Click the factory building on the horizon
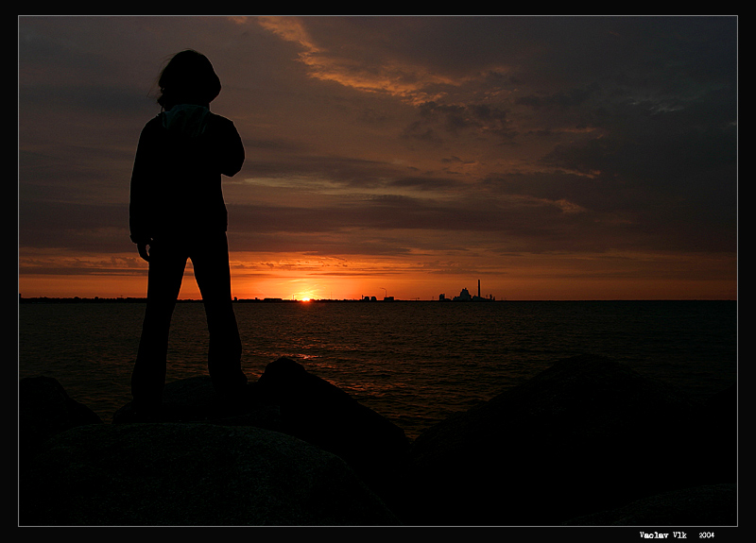Viewport: 756px width, 543px height. tap(463, 295)
